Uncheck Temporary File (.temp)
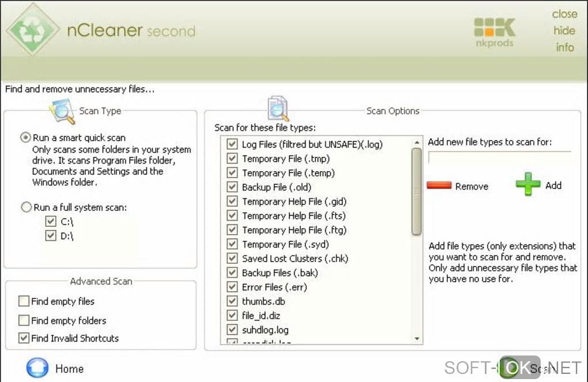This screenshot has height=382, width=588. [x=232, y=172]
